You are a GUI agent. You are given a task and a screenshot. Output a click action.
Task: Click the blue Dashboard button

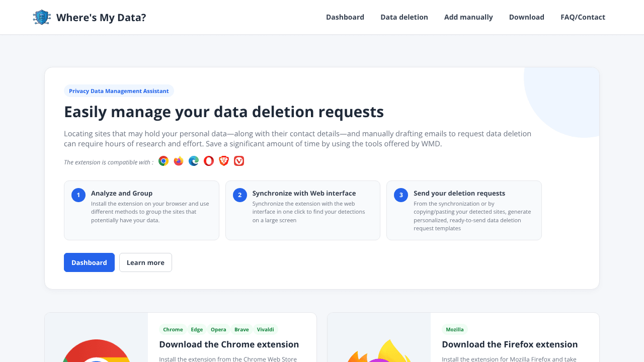coord(89,262)
